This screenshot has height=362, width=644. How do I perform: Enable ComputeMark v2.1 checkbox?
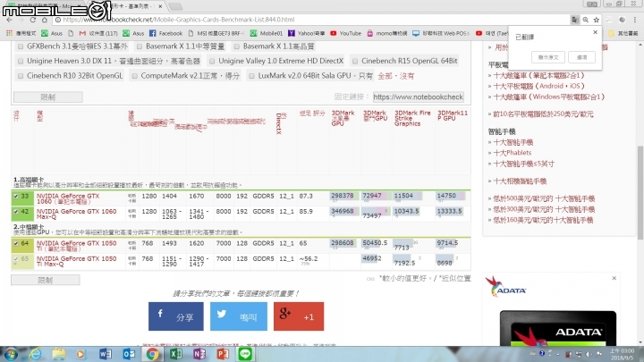(x=134, y=76)
